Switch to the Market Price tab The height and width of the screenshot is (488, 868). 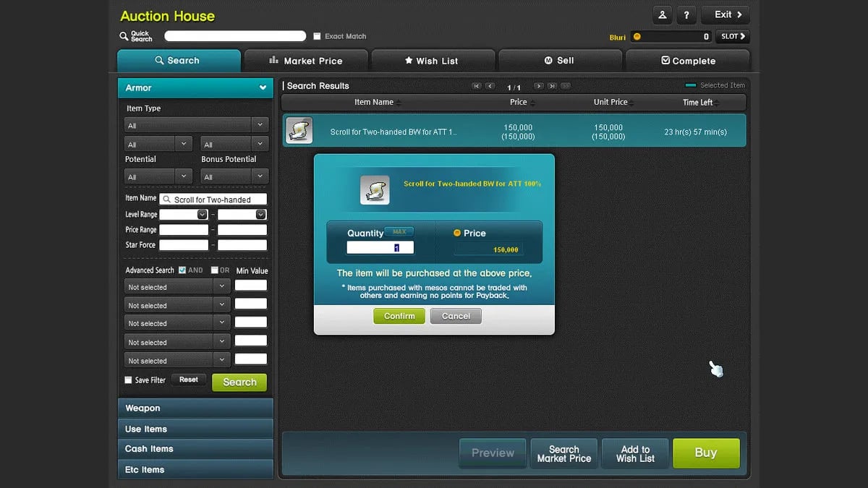pos(306,61)
